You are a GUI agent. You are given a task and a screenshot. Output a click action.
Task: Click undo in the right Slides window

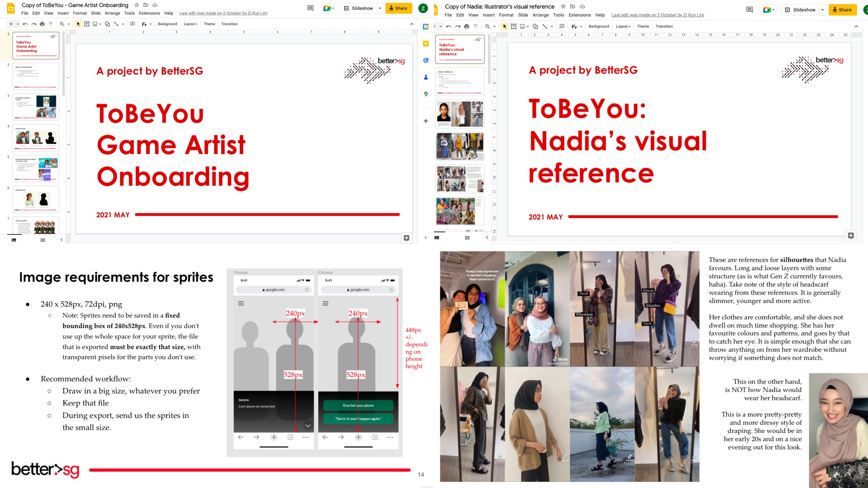[x=448, y=26]
